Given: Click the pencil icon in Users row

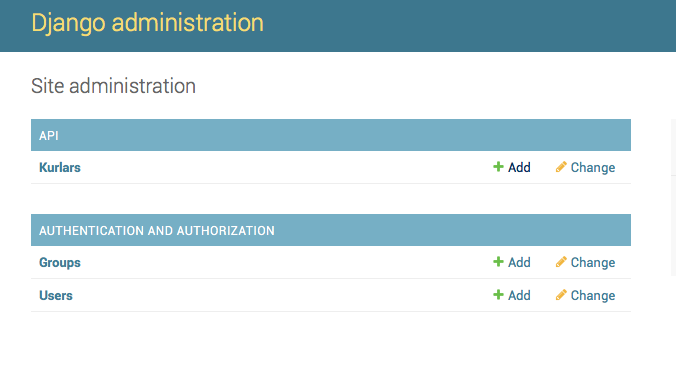Looking at the screenshot, I should click(561, 295).
